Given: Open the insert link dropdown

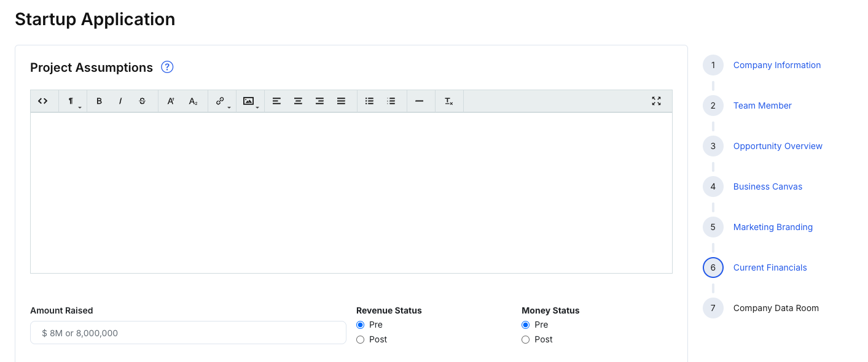Looking at the screenshot, I should click(x=222, y=101).
